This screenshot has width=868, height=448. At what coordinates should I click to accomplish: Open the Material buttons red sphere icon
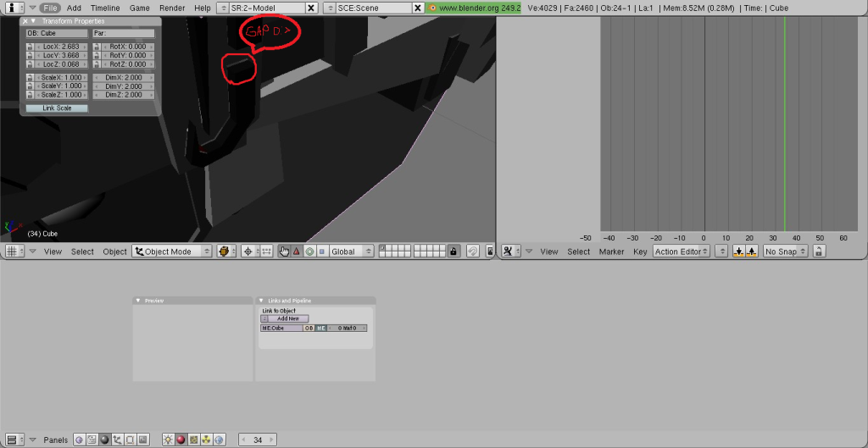pos(181,440)
